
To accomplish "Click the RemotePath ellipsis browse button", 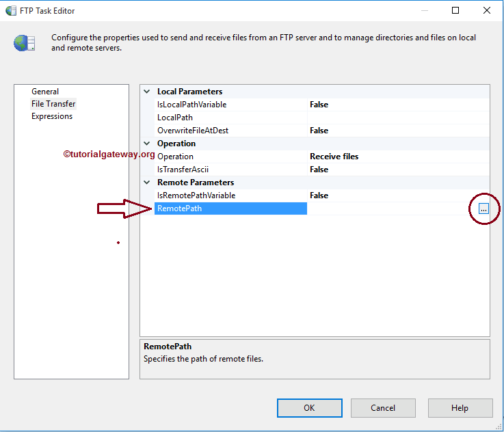I will coord(483,208).
